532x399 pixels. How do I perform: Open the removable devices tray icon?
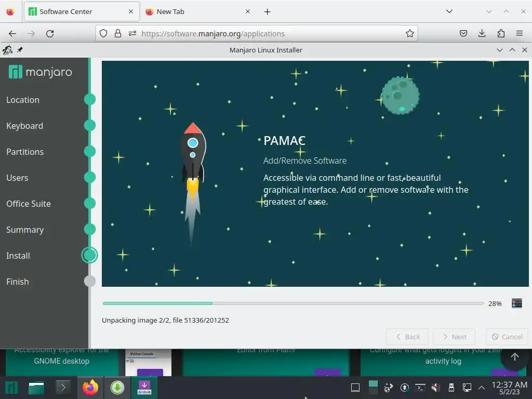451,388
